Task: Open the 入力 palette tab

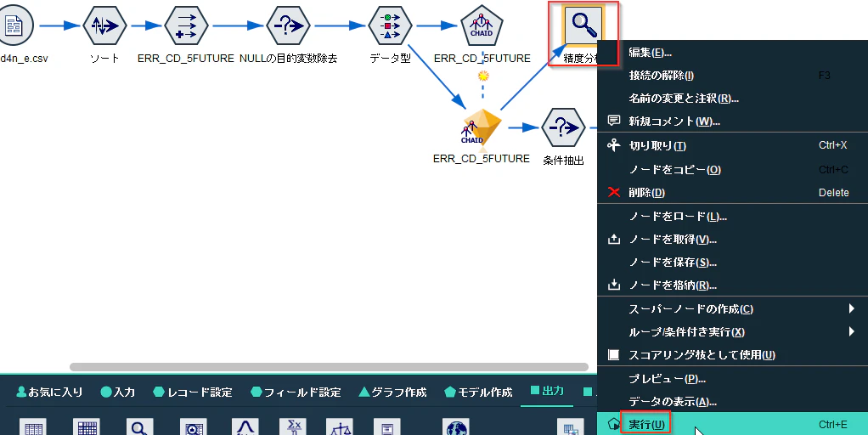Action: pos(118,392)
